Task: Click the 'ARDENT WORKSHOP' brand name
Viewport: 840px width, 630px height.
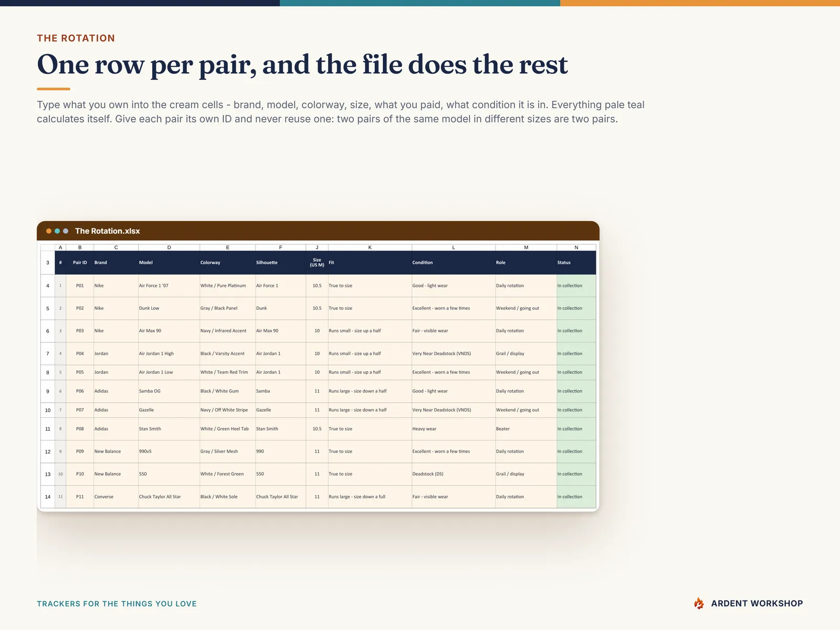Action: tap(757, 604)
